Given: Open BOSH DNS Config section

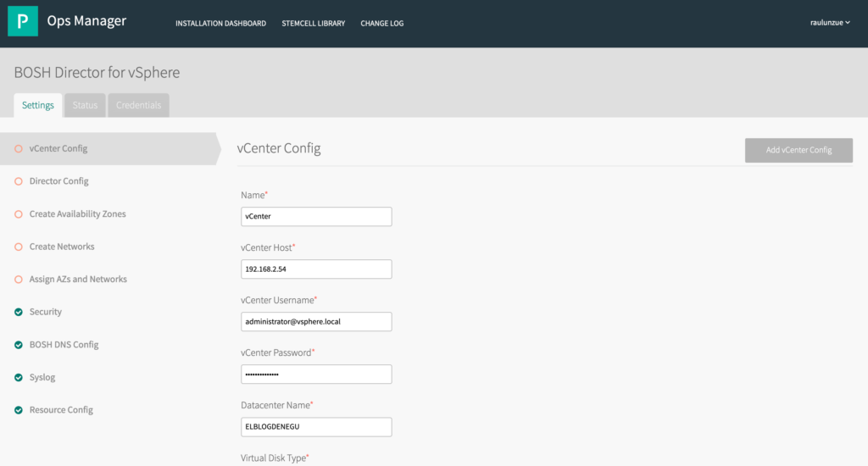Looking at the screenshot, I should [x=64, y=344].
